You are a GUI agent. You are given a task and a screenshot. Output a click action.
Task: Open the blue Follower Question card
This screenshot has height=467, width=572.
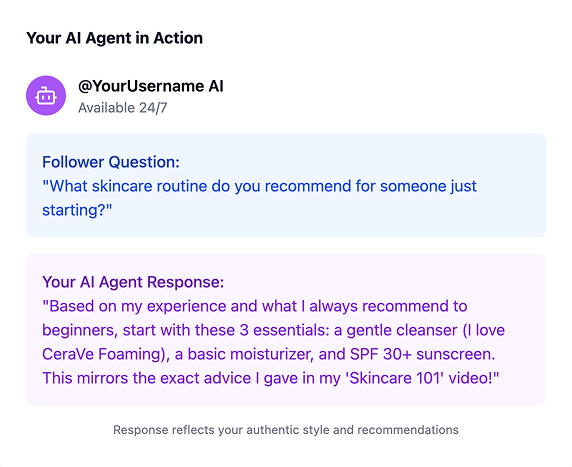[286, 185]
